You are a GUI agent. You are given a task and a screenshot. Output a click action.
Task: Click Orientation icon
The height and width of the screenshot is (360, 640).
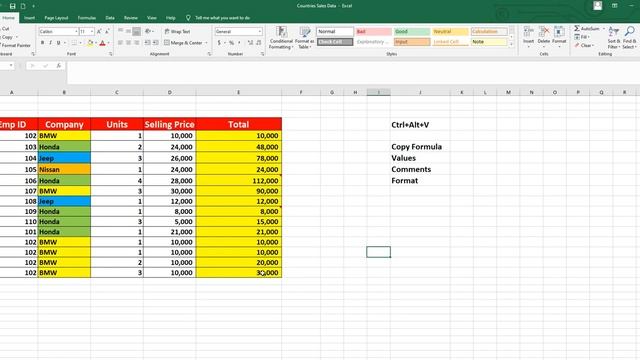coord(148,31)
